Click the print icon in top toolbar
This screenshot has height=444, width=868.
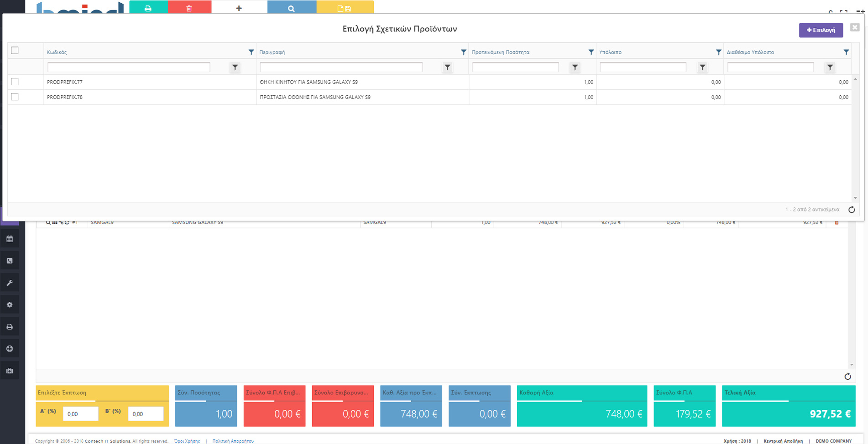click(148, 8)
